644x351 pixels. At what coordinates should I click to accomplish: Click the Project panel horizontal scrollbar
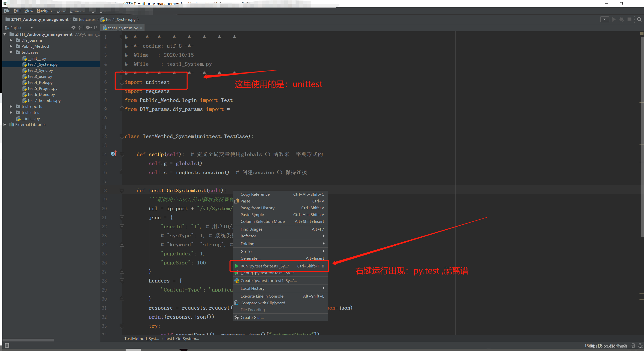(x=28, y=340)
